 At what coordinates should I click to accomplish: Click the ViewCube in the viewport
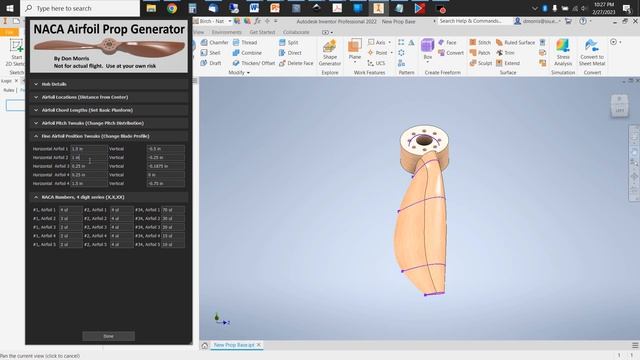[x=619, y=106]
